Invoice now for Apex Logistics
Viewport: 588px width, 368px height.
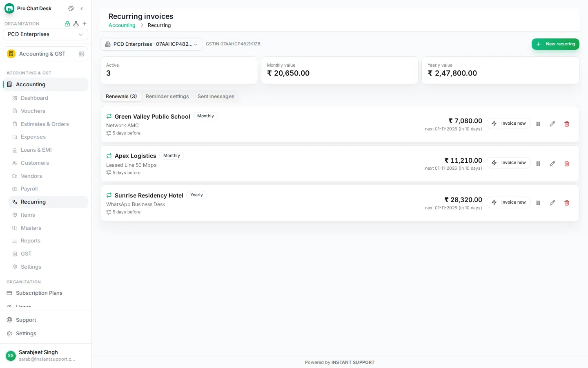click(508, 163)
